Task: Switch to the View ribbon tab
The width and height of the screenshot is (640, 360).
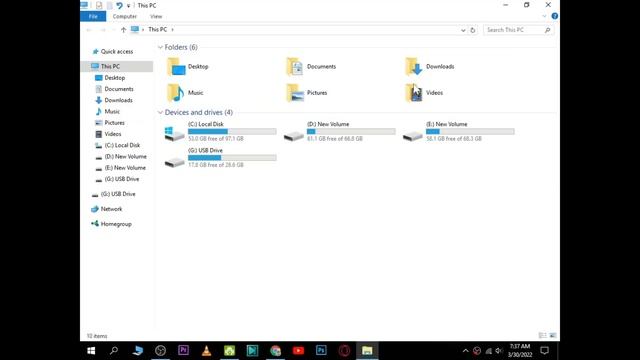Action: [x=156, y=16]
